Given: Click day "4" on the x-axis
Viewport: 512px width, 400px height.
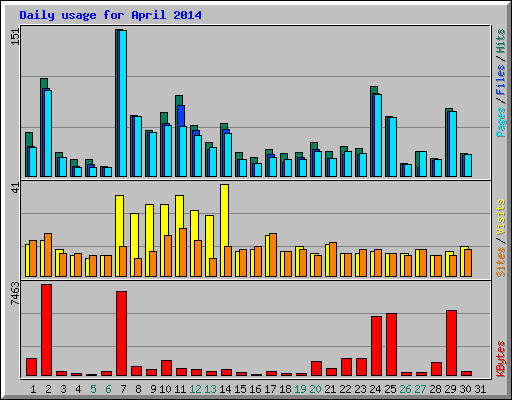Looking at the screenshot, I should point(78,389).
